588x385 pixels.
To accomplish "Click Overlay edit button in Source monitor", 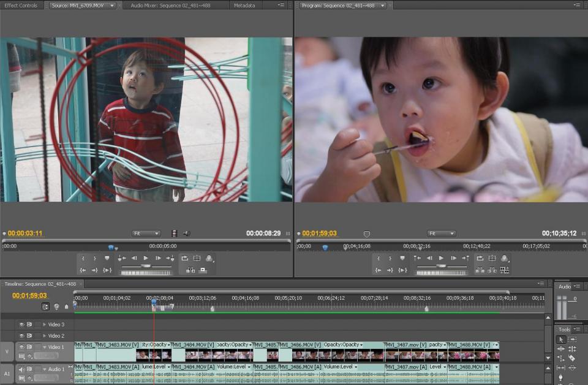I will (203, 270).
